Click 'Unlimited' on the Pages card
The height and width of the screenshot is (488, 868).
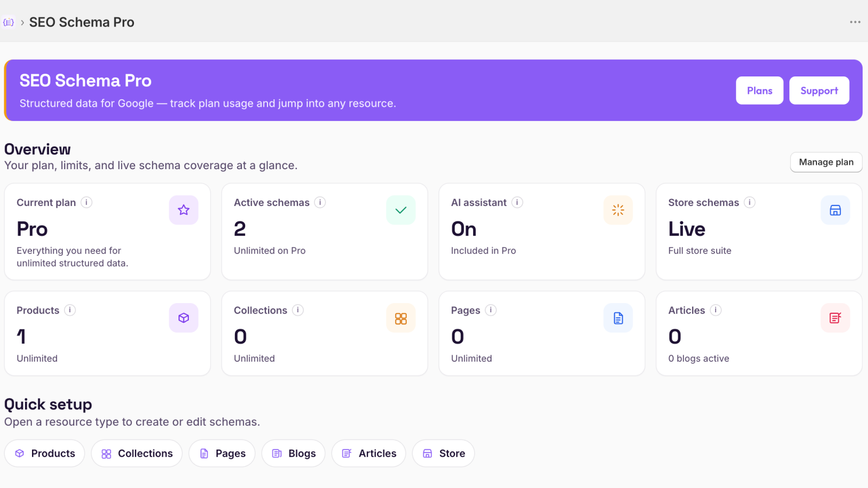pyautogui.click(x=471, y=358)
